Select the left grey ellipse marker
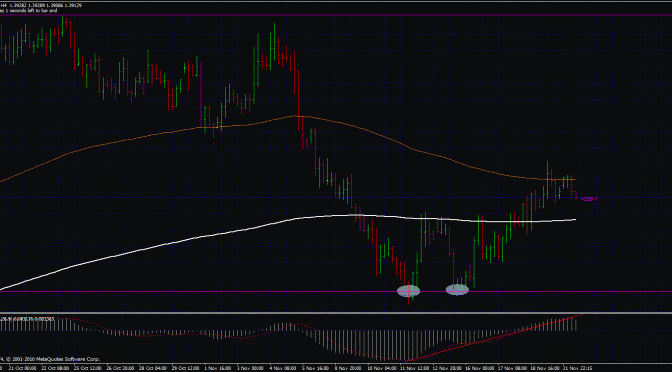 click(408, 291)
